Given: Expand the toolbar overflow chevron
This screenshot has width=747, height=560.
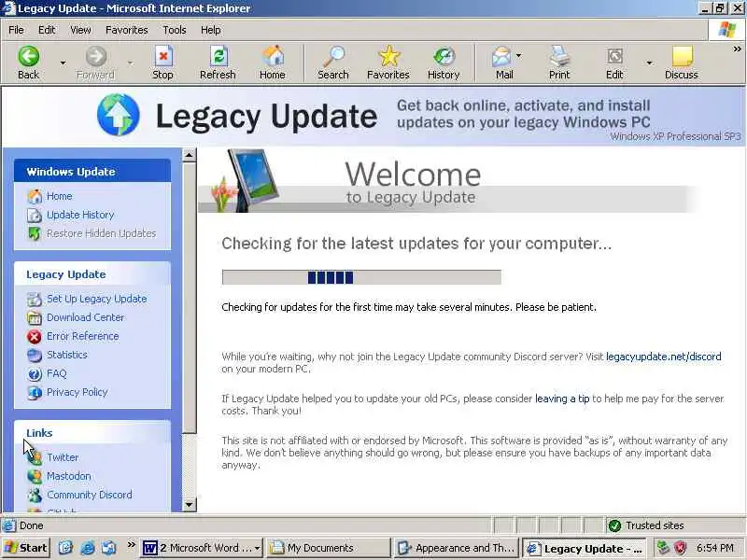Looking at the screenshot, I should click(x=737, y=49).
